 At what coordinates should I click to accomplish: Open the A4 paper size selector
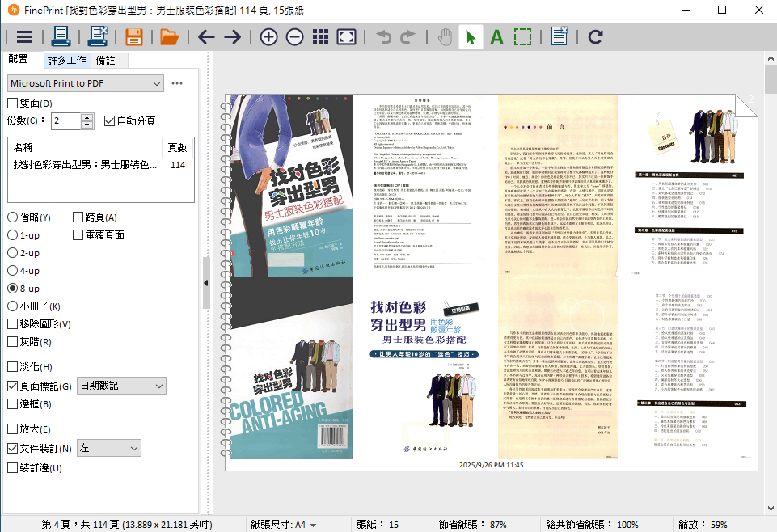306,525
